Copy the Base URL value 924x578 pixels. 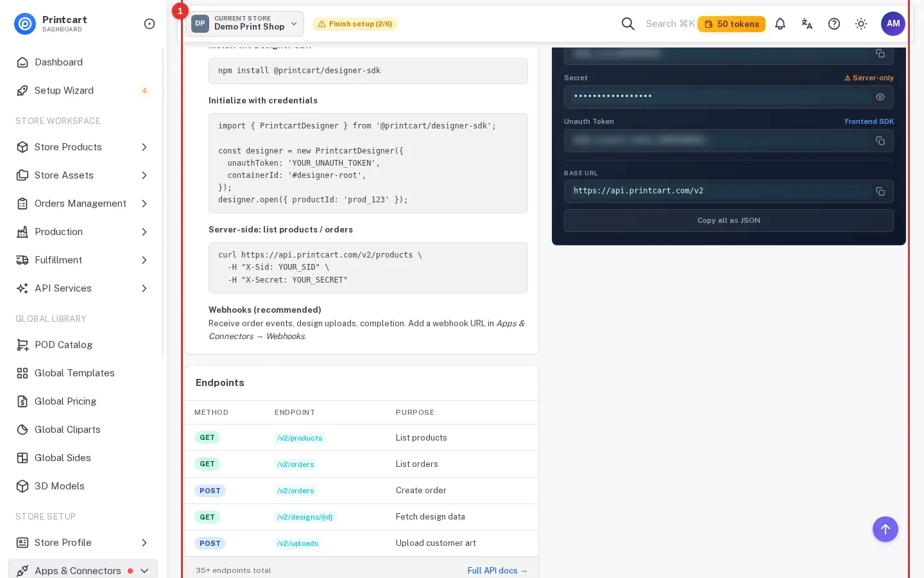click(x=880, y=191)
